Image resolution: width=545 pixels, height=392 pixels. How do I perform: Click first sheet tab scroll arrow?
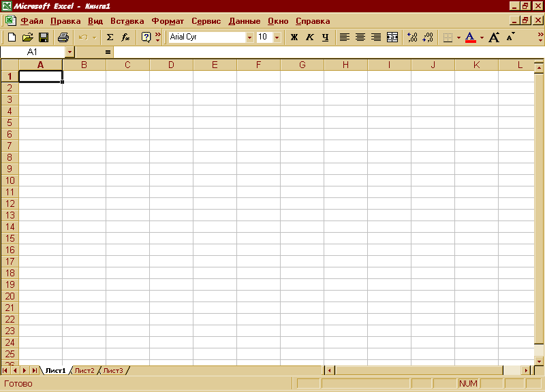pos(5,370)
